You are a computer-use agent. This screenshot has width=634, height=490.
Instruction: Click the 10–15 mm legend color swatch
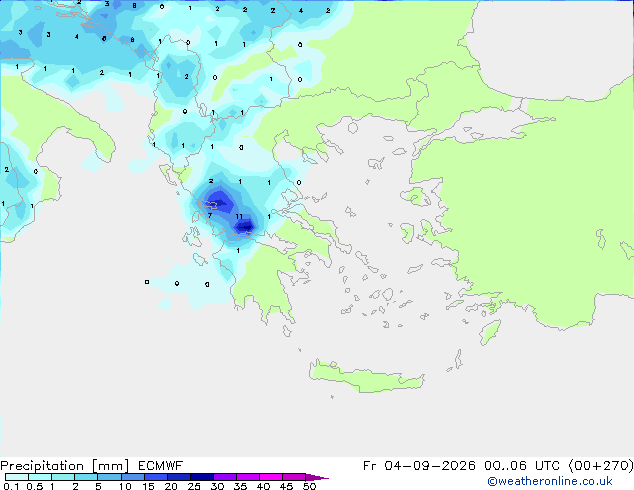point(133,477)
